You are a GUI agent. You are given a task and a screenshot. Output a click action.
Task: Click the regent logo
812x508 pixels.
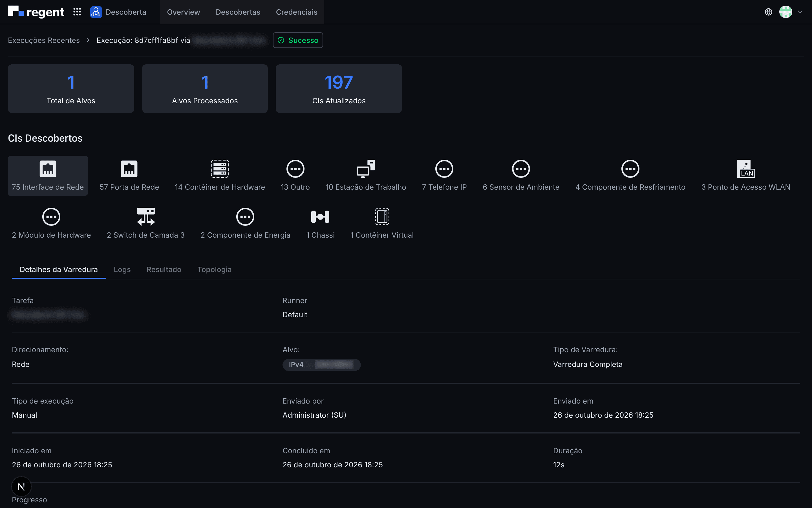[36, 12]
